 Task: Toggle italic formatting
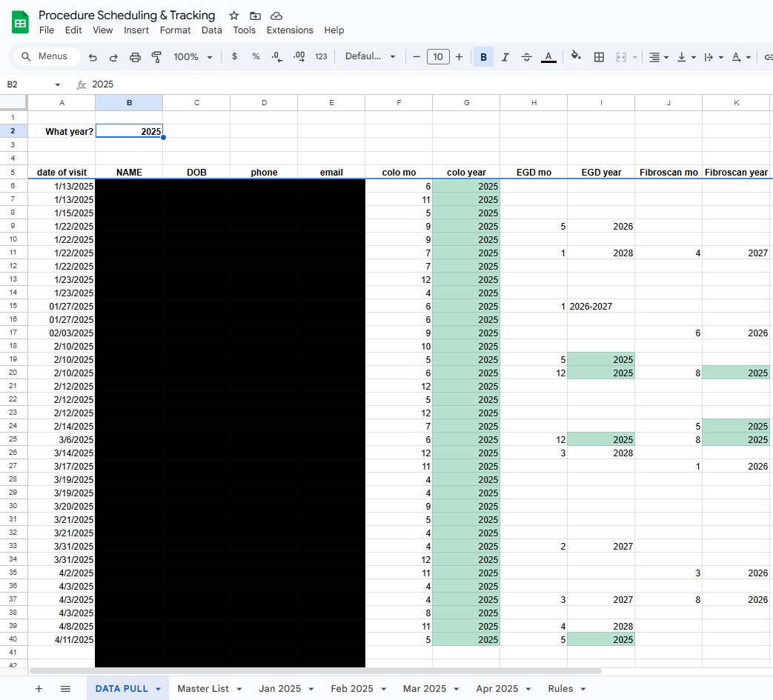505,57
